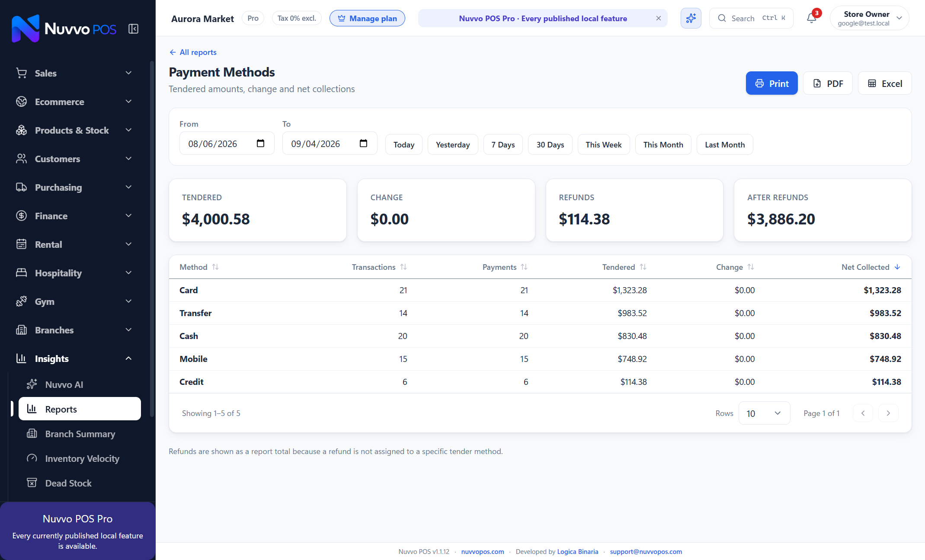The image size is (925, 560).
Task: Dismiss the Nuvvo POS Pro banner
Action: point(658,18)
